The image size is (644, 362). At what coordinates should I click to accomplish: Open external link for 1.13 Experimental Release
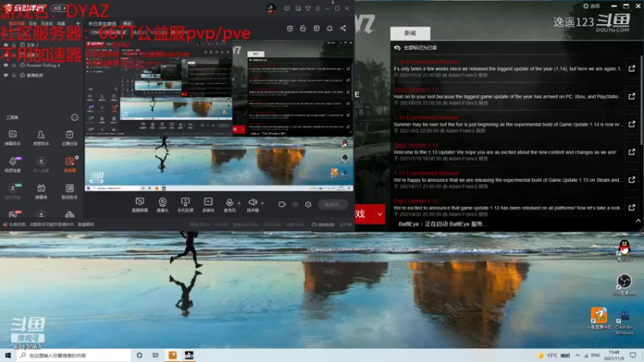(632, 179)
